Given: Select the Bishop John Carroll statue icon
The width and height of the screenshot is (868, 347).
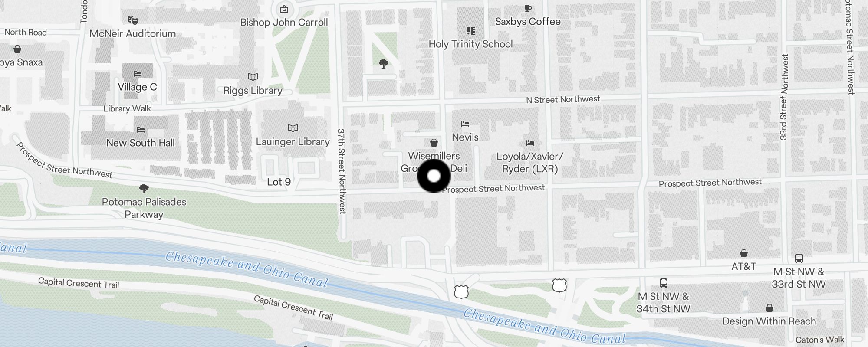Looking at the screenshot, I should point(284,9).
